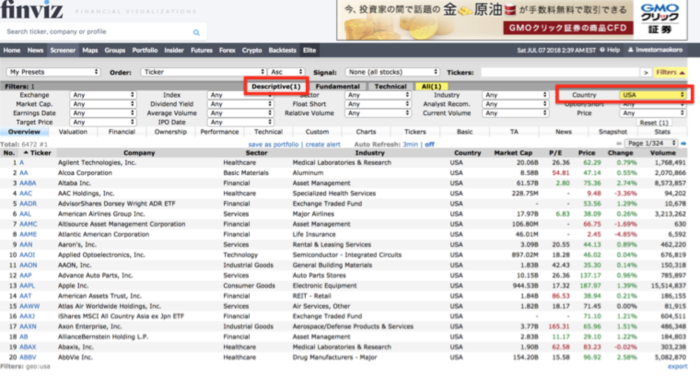Click the finviz logo
The height and width of the screenshot is (391, 700).
[x=32, y=10]
